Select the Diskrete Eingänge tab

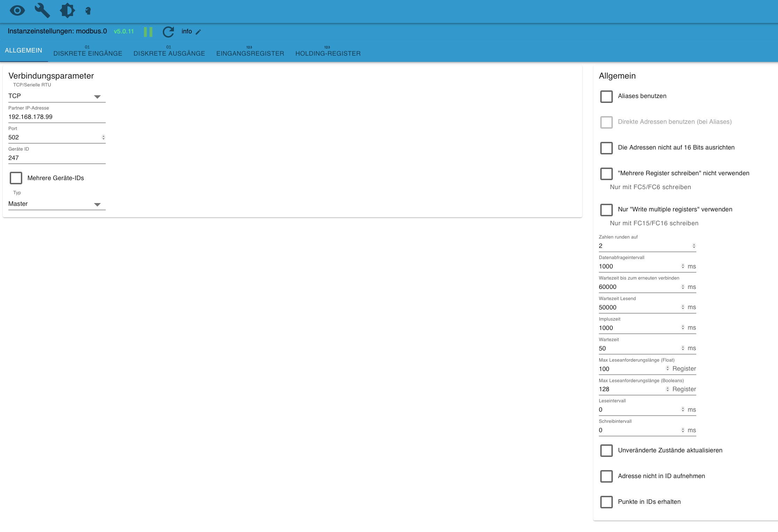tap(88, 53)
